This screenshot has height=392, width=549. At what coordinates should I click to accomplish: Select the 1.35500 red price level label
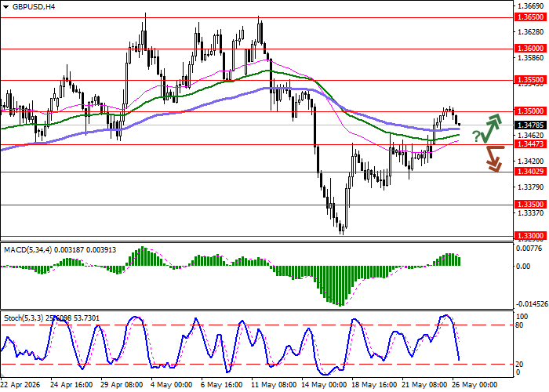click(x=530, y=80)
